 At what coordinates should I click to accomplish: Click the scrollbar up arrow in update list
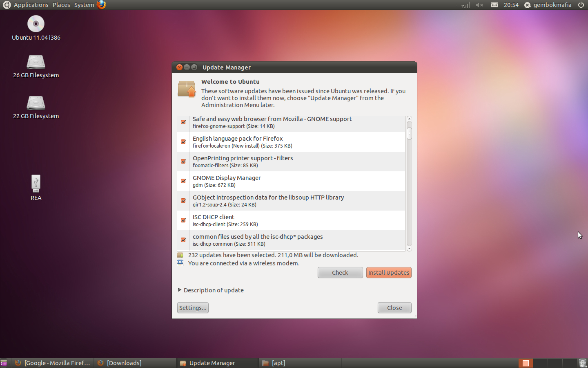(x=409, y=119)
